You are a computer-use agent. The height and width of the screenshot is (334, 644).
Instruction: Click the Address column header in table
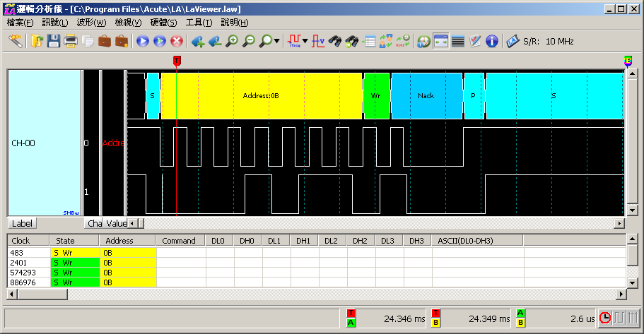pos(127,241)
